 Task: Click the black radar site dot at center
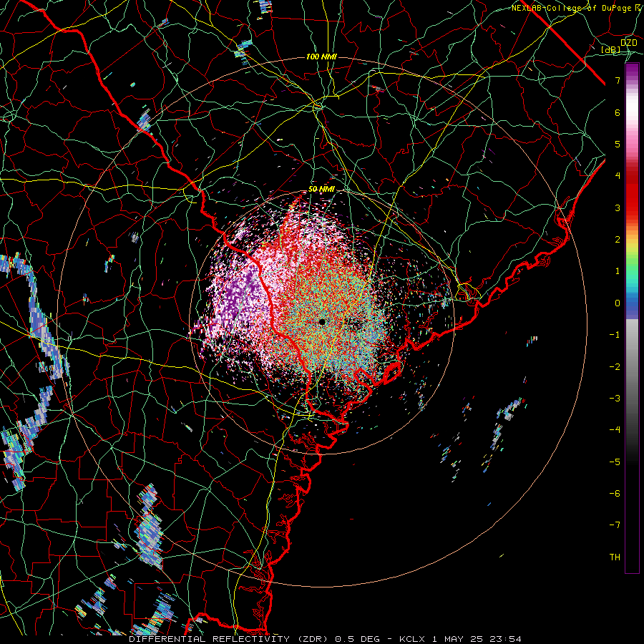(x=322, y=322)
